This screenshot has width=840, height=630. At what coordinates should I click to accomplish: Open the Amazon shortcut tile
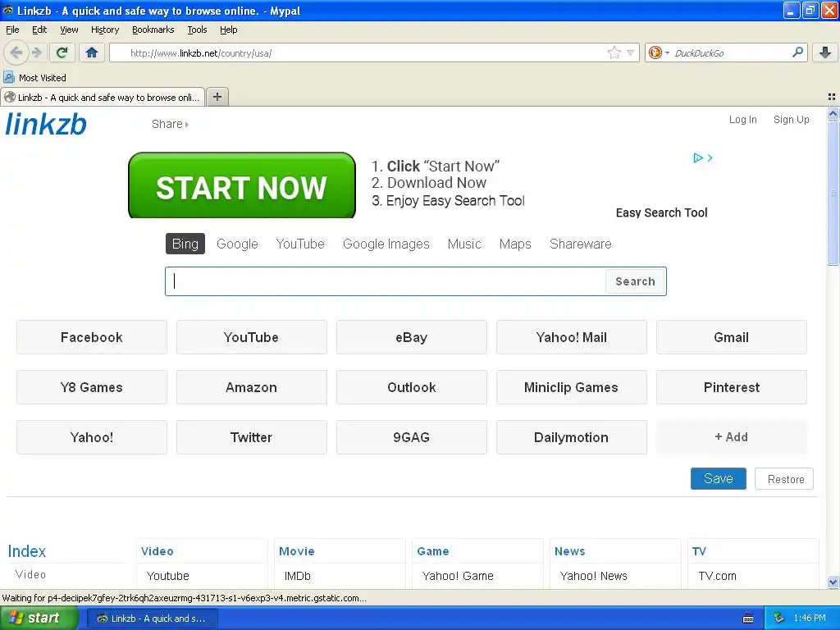(251, 387)
